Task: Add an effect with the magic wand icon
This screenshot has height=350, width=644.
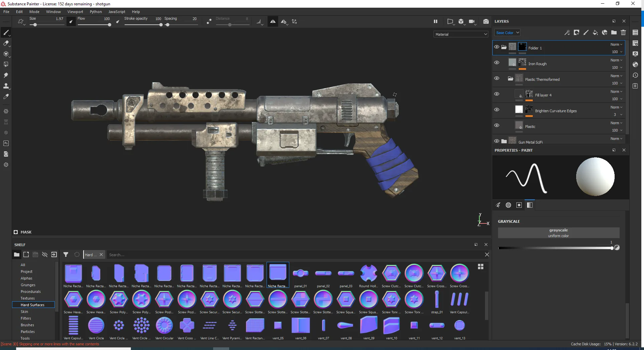Action: click(x=567, y=32)
